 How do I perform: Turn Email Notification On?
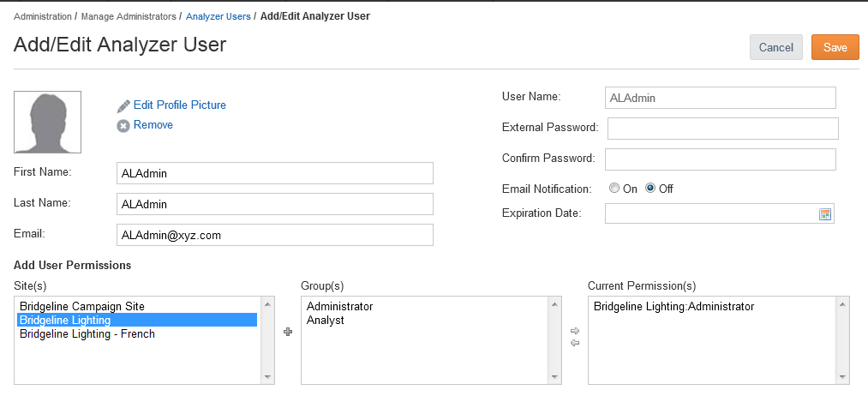coord(614,189)
